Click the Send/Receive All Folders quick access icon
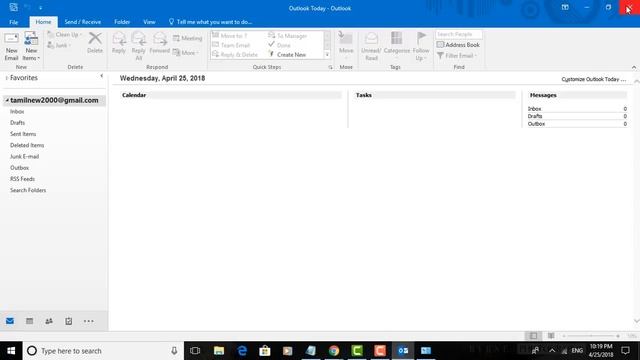640x360 pixels. tap(13, 7)
